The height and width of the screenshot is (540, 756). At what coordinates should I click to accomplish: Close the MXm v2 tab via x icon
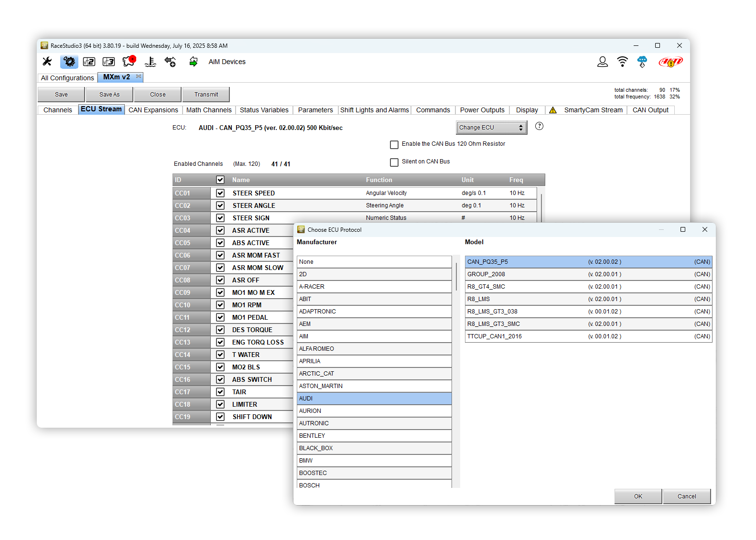[x=139, y=76]
